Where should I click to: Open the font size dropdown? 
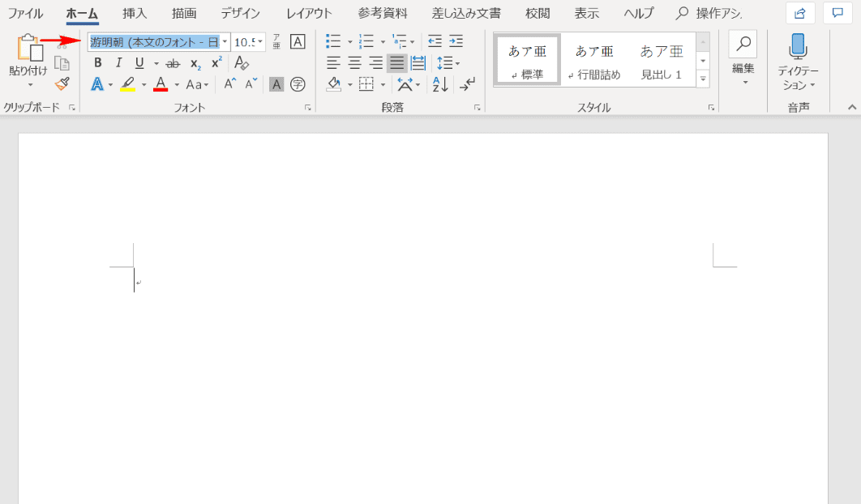pos(260,41)
